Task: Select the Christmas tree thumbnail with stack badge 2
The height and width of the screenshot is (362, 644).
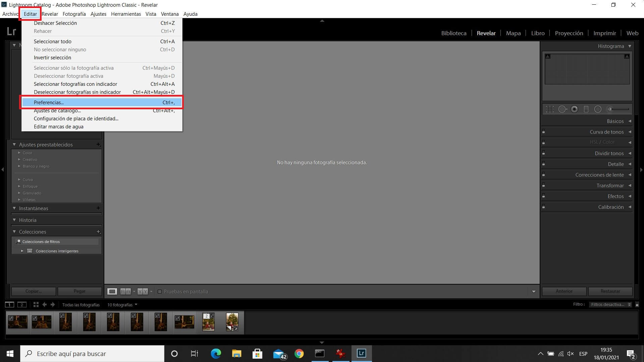Action: (208, 322)
